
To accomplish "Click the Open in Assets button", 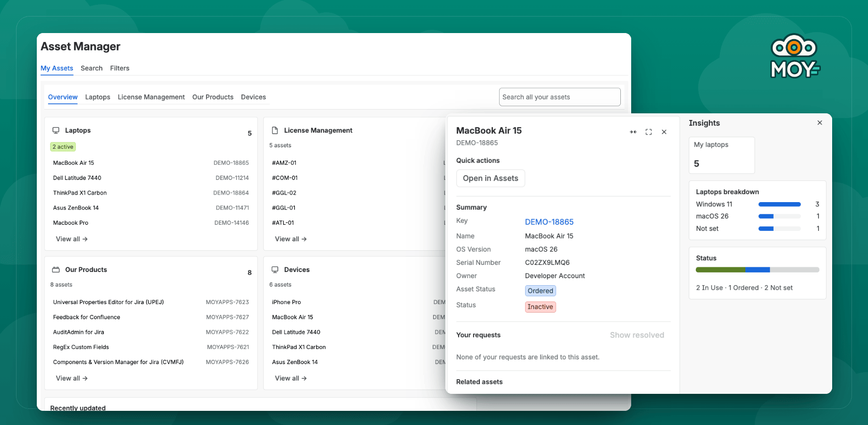I will coord(491,178).
